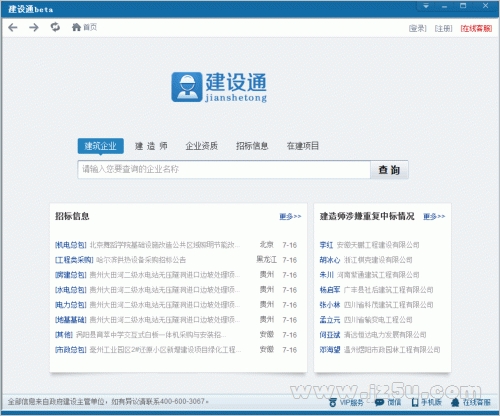
Task: Click the company name search input field
Action: pos(224,170)
